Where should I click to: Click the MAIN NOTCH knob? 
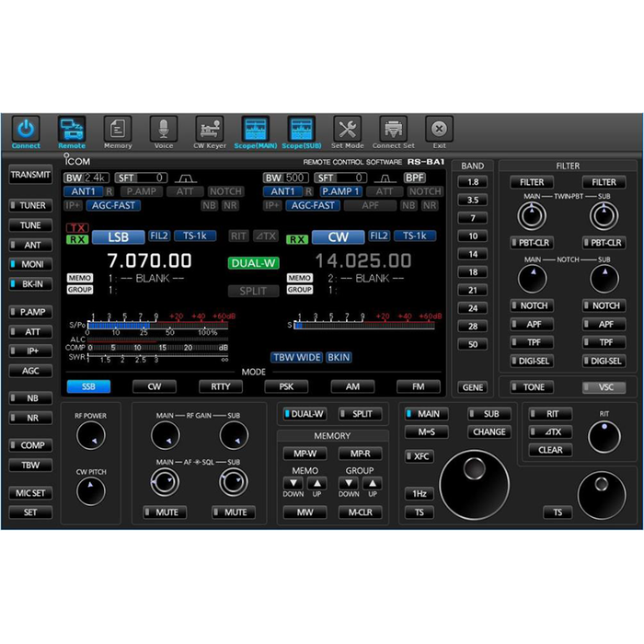point(533,279)
